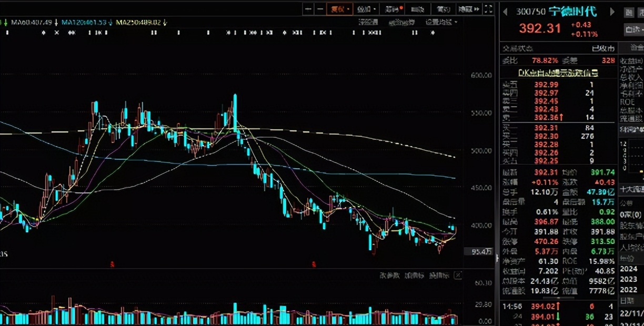Click sell-four price 392.97

tap(546, 93)
